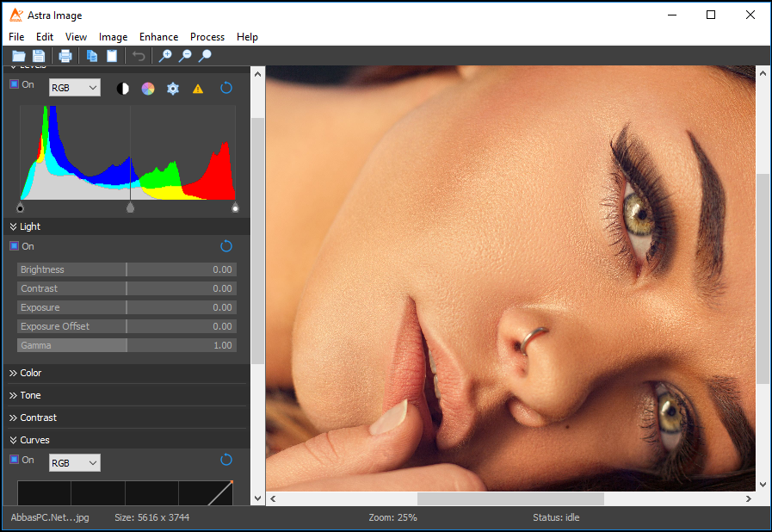Open a file with the folder icon
Image resolution: width=772 pixels, height=532 pixels.
tap(19, 56)
